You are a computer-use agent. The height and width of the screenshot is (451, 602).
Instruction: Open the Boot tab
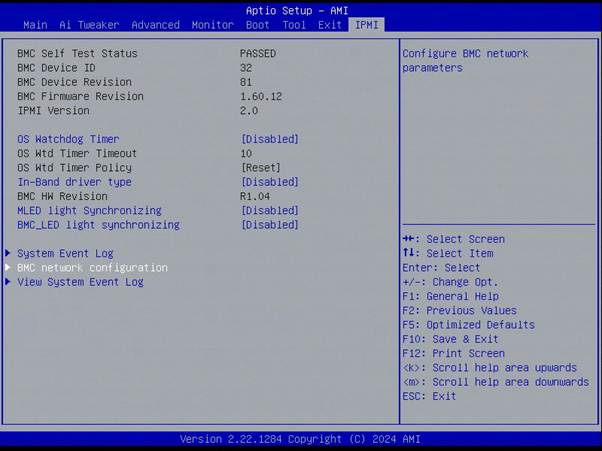(258, 25)
